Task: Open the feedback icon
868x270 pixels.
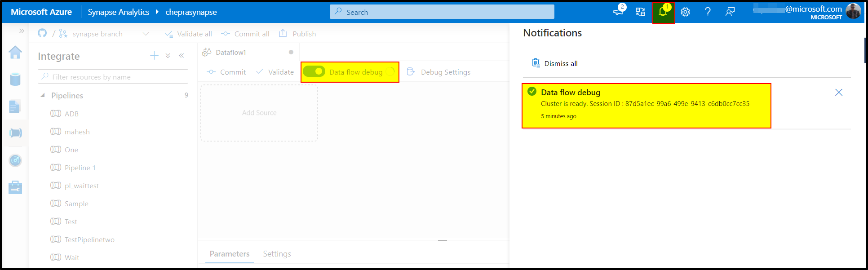Action: (x=730, y=12)
